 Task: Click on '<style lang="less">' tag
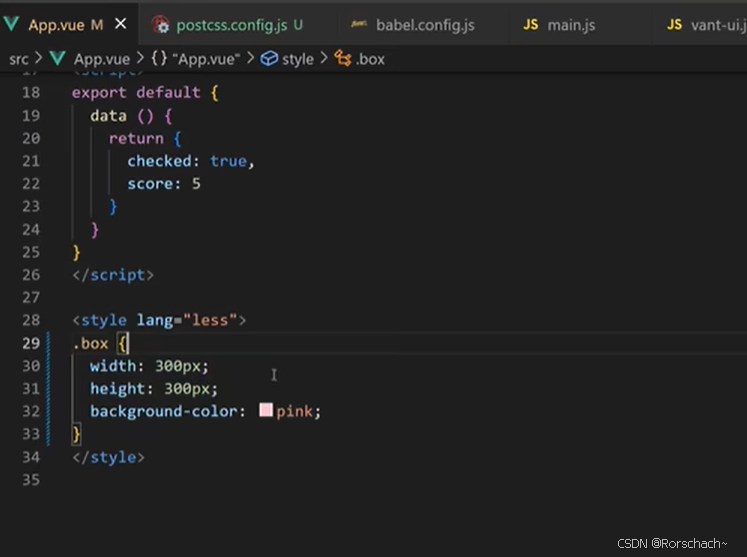click(159, 320)
